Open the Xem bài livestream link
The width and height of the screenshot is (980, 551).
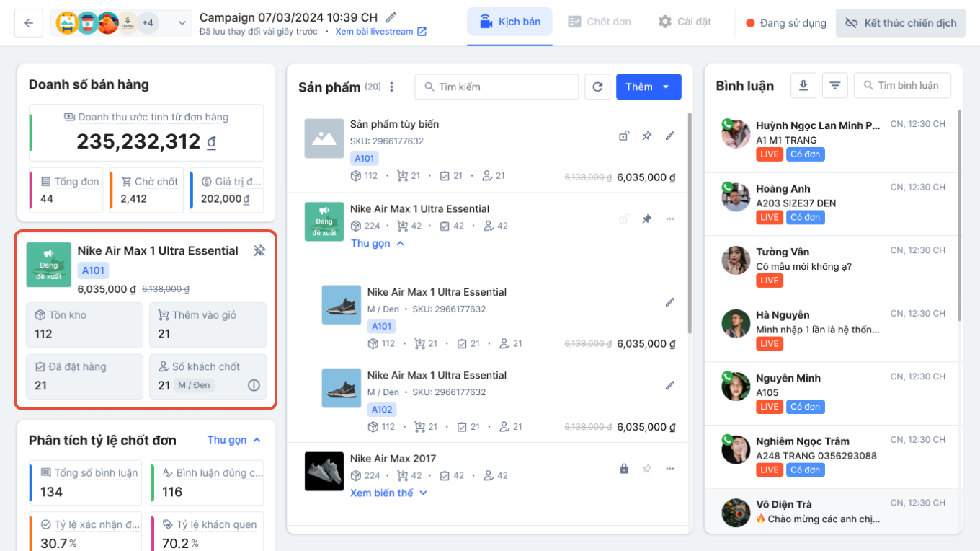click(381, 32)
